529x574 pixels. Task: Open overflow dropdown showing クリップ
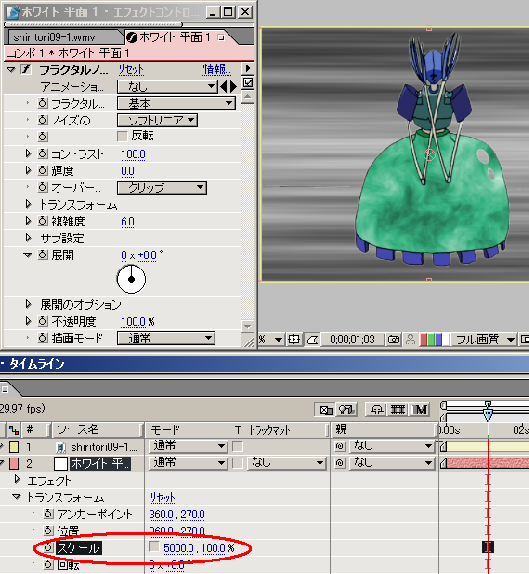click(162, 187)
